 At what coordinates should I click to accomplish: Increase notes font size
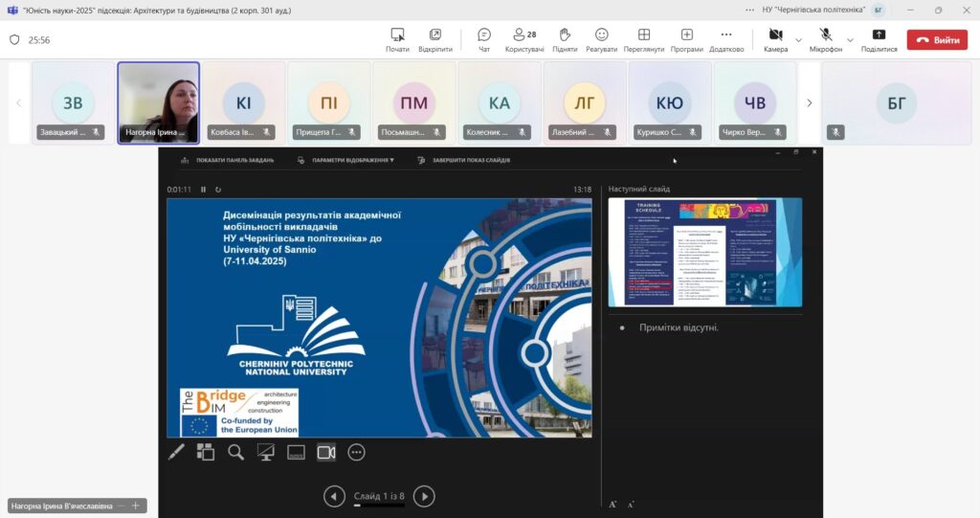[613, 505]
